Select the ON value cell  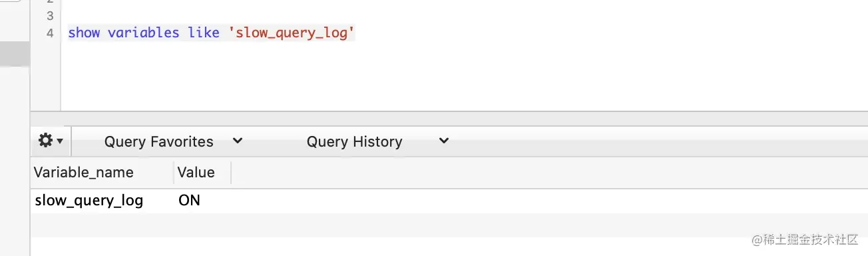pos(190,200)
